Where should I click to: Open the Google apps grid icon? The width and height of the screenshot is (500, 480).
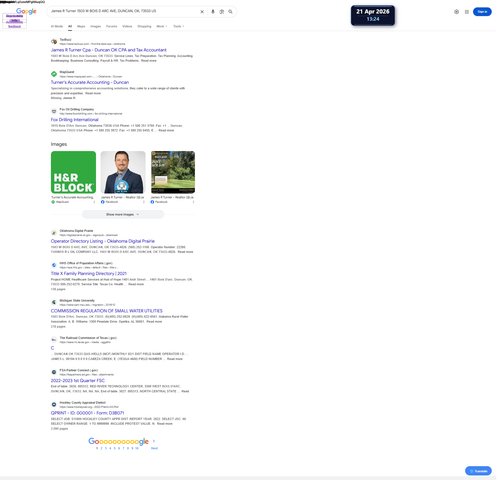tap(467, 12)
